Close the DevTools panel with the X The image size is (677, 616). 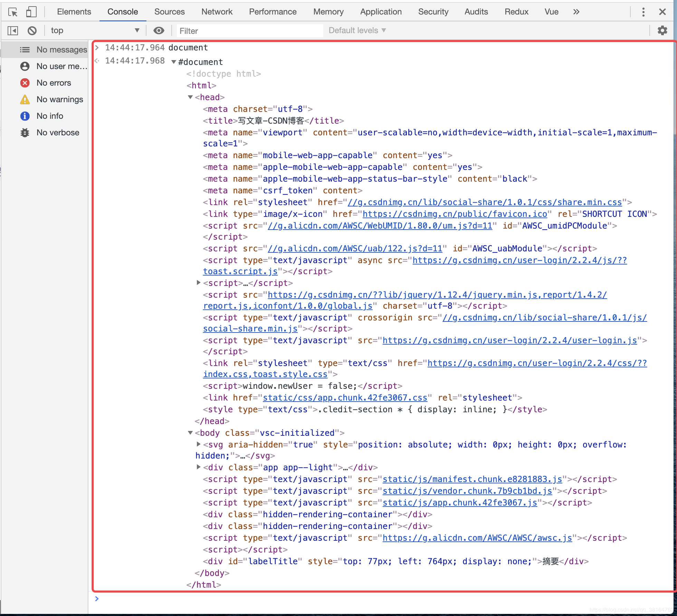tap(662, 12)
